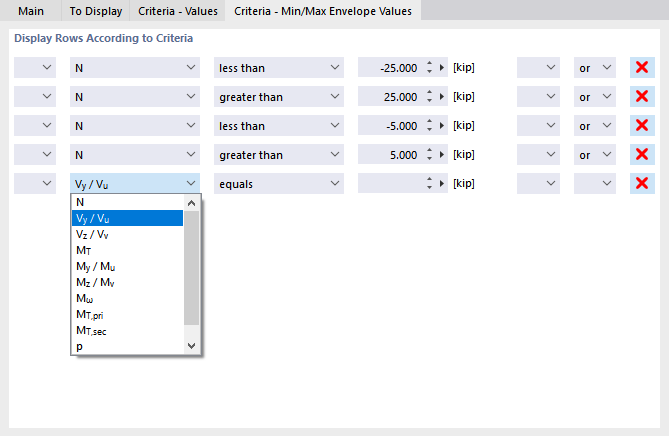
Task: Collapse the Vy / Vu quantity dropdown
Action: (x=135, y=183)
